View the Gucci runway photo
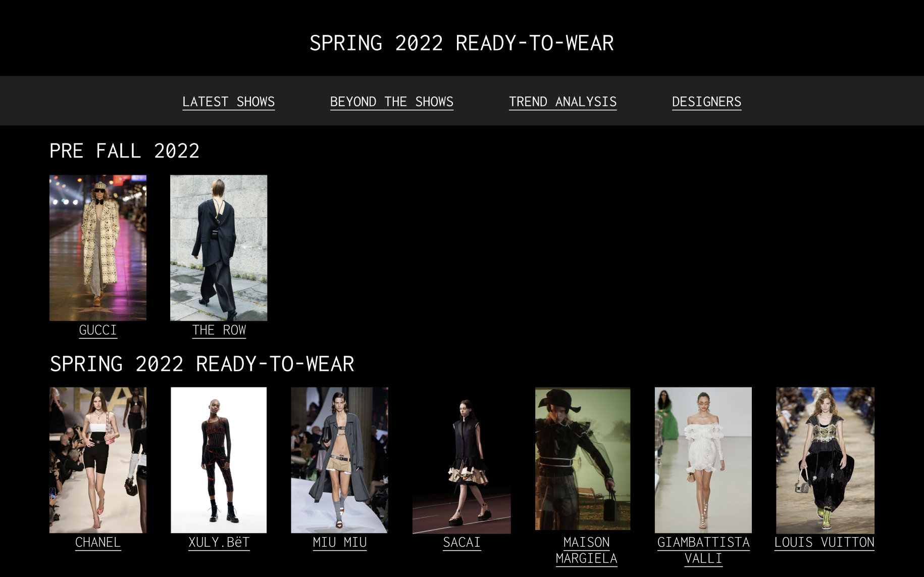Screen dimensions: 924x577 pyautogui.click(x=98, y=248)
